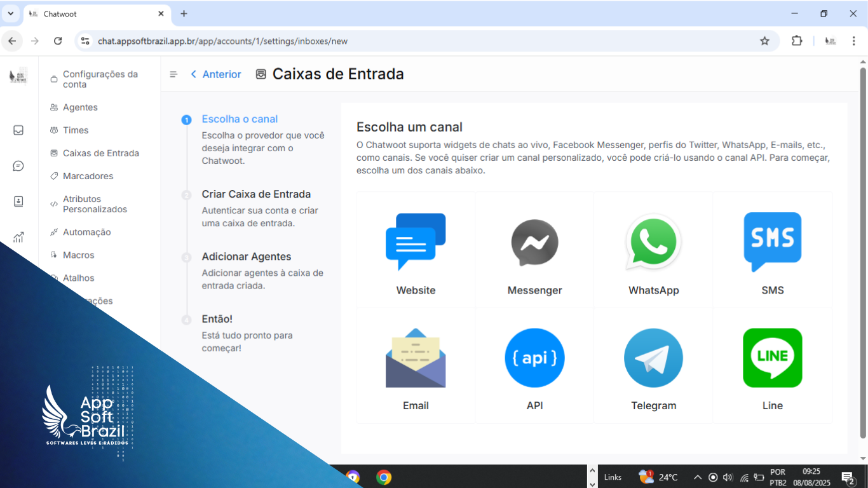Screen dimensions: 868x488
Task: Click Escolha o canal step title
Action: [x=240, y=119]
